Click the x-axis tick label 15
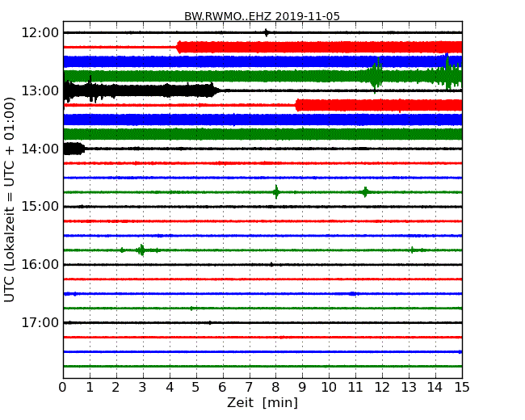525x420 pixels. (462, 388)
